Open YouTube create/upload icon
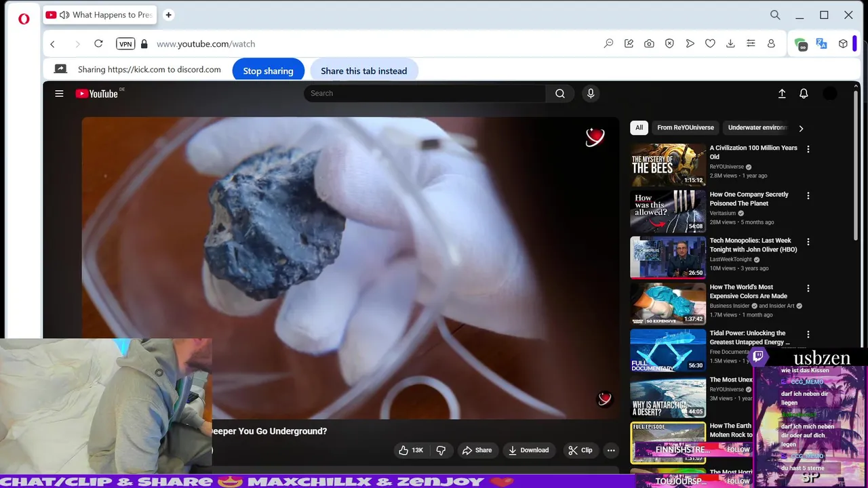Image resolution: width=868 pixels, height=488 pixels. point(782,94)
